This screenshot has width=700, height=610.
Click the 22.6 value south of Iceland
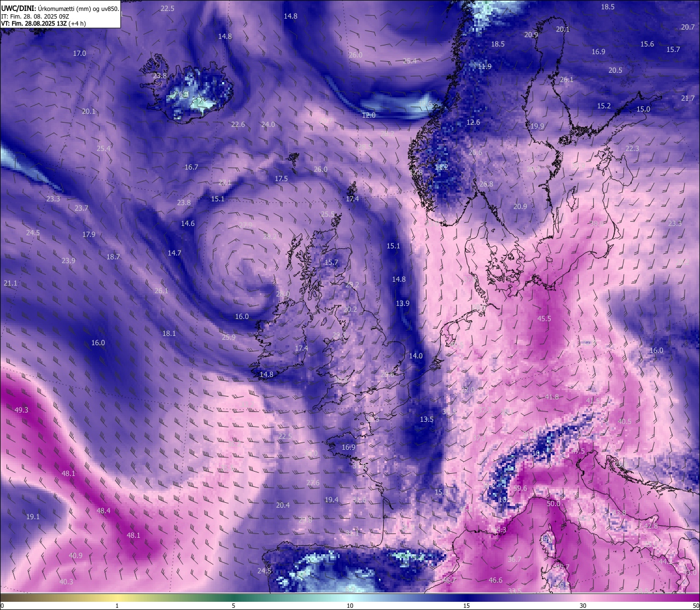(x=238, y=124)
